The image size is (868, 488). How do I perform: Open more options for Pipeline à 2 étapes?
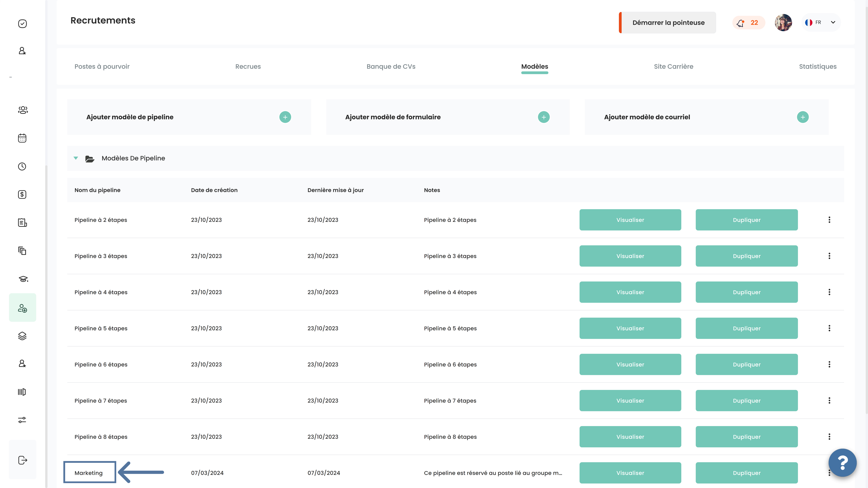coord(829,220)
